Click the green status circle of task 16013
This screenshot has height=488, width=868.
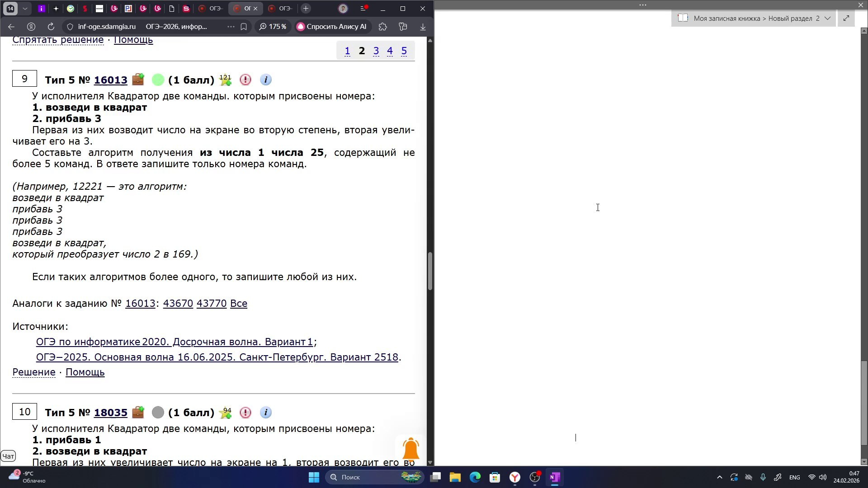[x=158, y=80]
